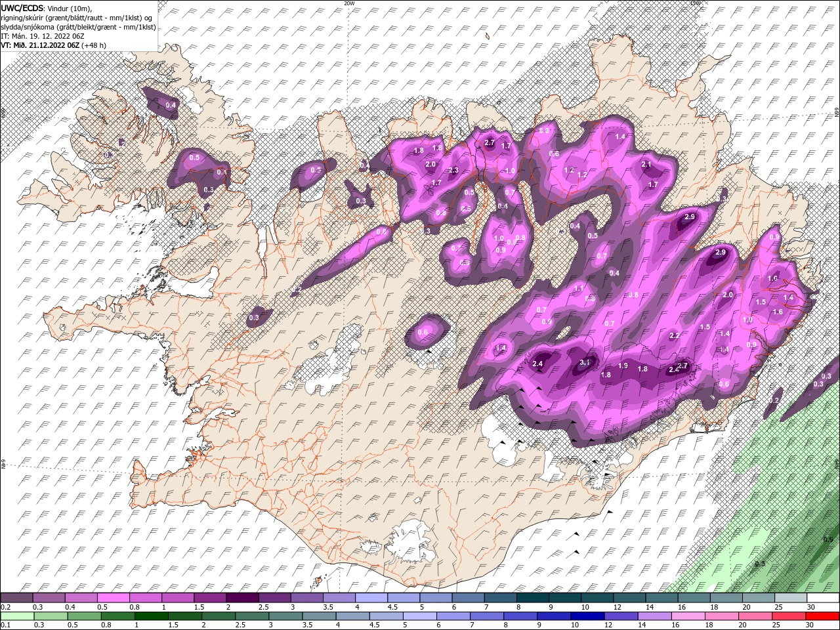Click the 2.2 value label on the map
The width and height of the screenshot is (840, 630).
675,335
